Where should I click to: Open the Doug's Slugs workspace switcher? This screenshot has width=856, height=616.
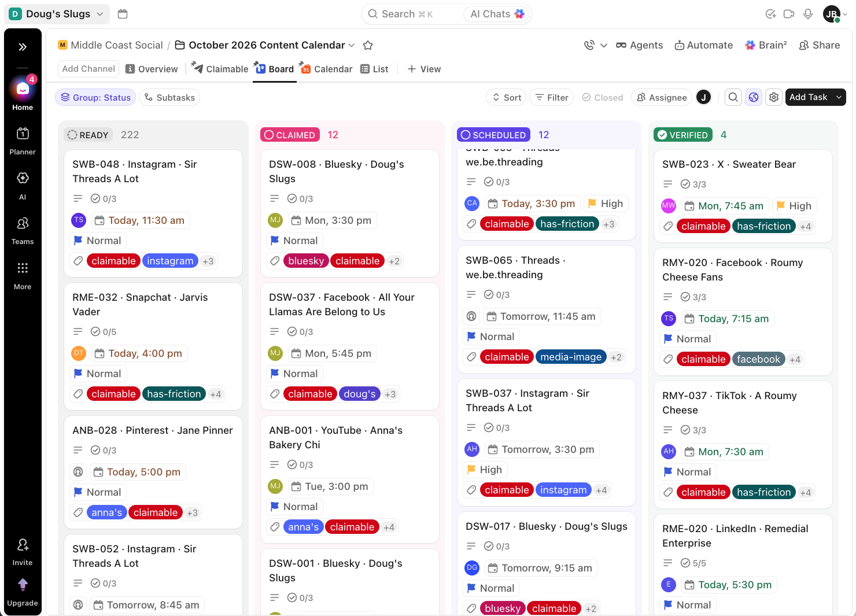(57, 14)
